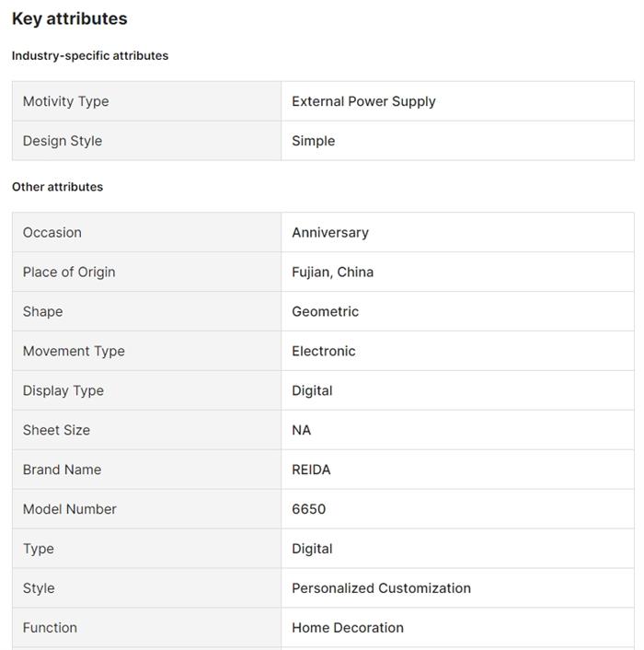Click the Key attributes heading
Image resolution: width=644 pixels, height=650 pixels.
coord(70,18)
